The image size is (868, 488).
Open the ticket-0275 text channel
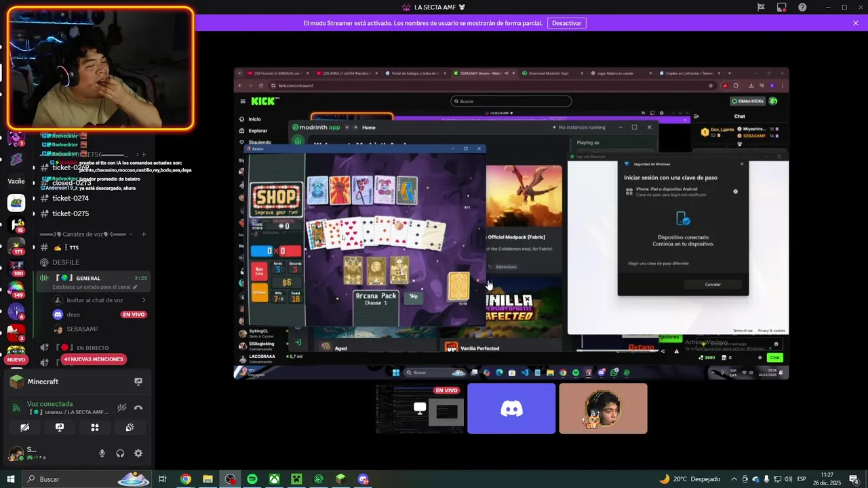point(71,213)
